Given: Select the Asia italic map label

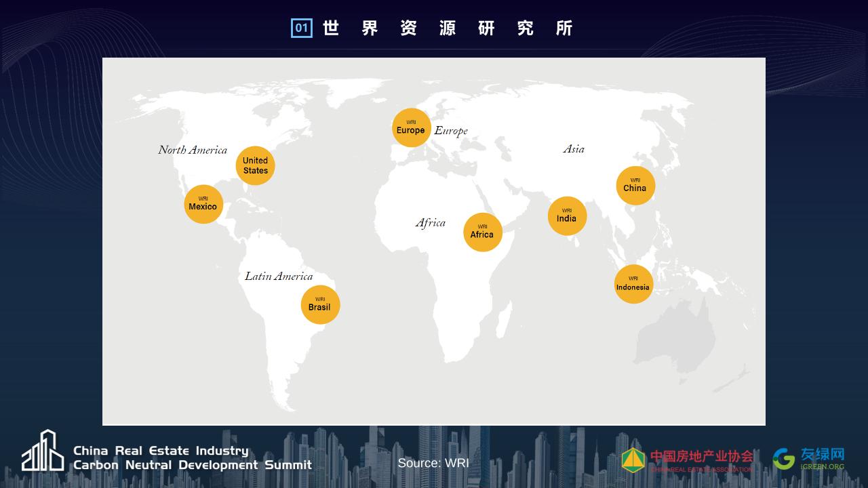Looking at the screenshot, I should 574,149.
